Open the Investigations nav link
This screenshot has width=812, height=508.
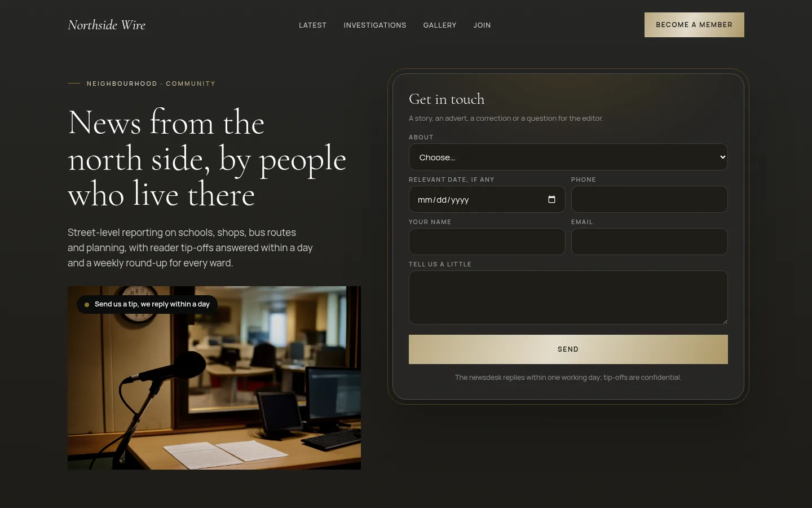point(375,25)
